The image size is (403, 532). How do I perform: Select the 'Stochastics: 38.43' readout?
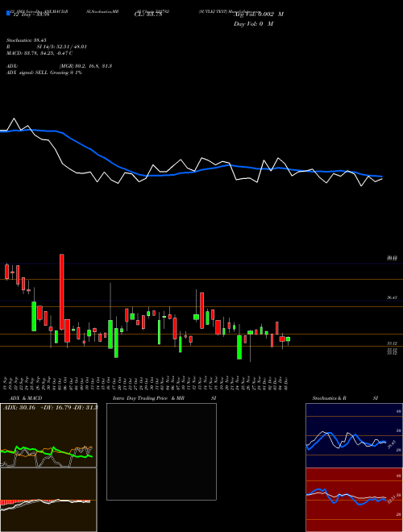click(x=26, y=40)
